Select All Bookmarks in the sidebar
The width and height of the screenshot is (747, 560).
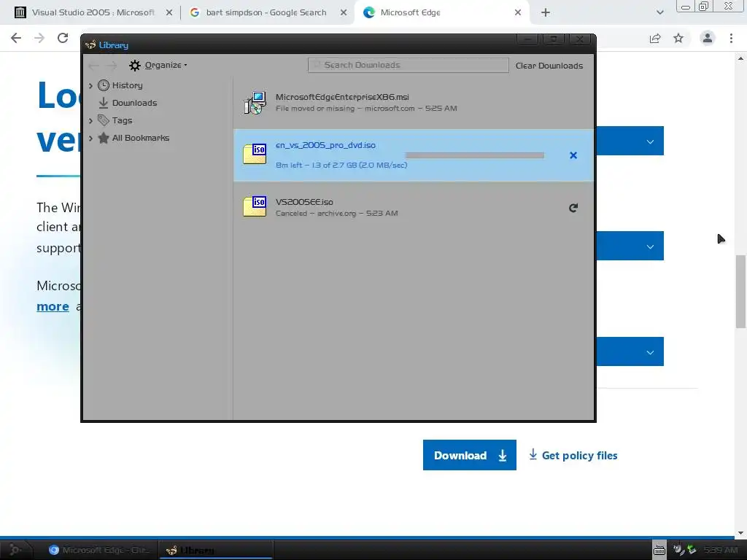pos(141,138)
